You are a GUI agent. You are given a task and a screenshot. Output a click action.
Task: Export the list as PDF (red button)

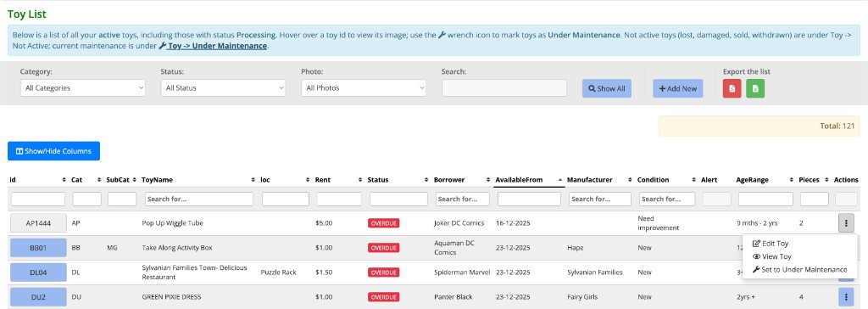(x=732, y=89)
